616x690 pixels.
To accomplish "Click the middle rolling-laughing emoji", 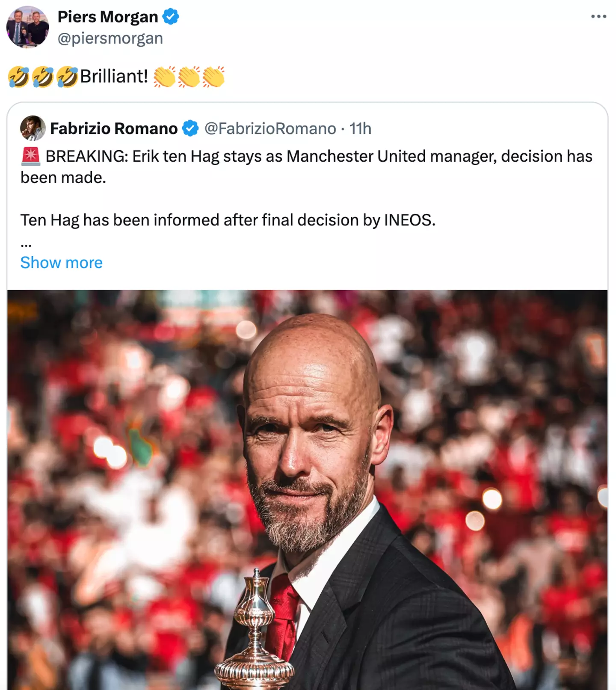I will [x=43, y=77].
